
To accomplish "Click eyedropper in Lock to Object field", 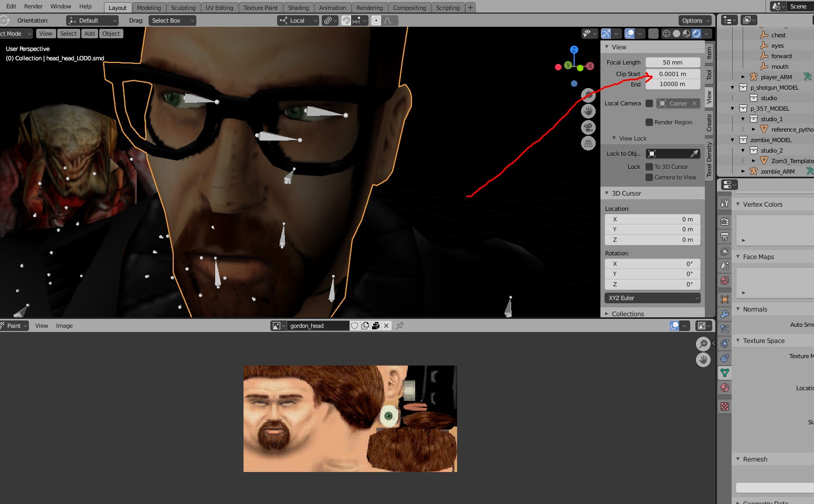I will (694, 154).
